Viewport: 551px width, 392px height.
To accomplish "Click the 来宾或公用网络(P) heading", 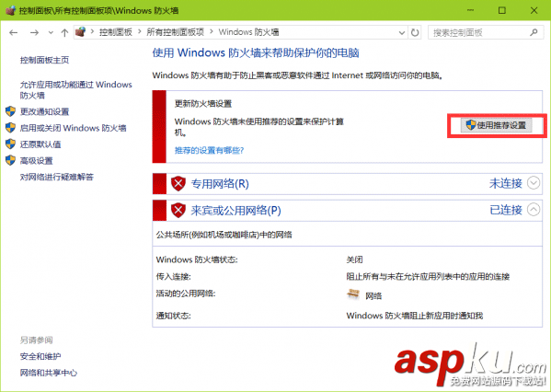I will tap(235, 210).
